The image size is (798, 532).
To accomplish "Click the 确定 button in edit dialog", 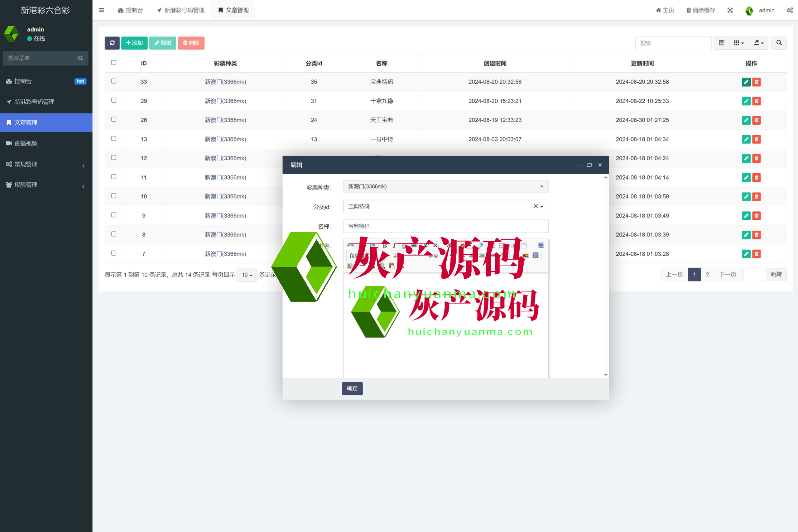I will click(x=352, y=389).
